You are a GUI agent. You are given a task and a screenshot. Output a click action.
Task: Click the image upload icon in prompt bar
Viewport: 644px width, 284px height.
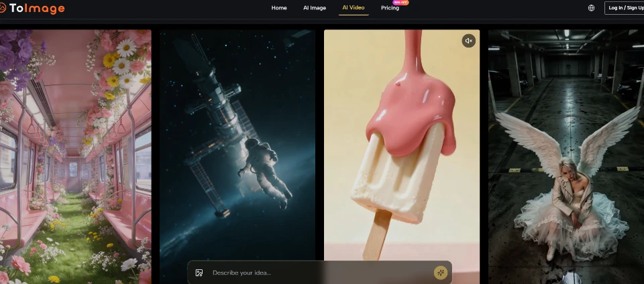pyautogui.click(x=199, y=273)
